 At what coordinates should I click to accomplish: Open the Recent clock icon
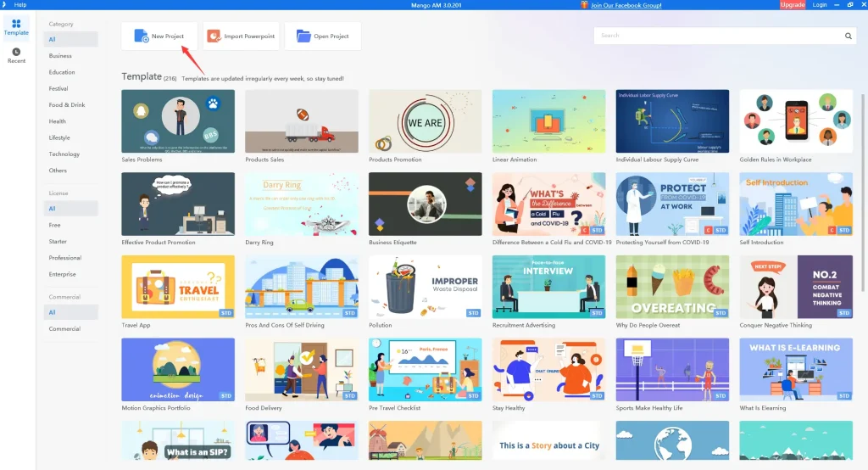17,53
